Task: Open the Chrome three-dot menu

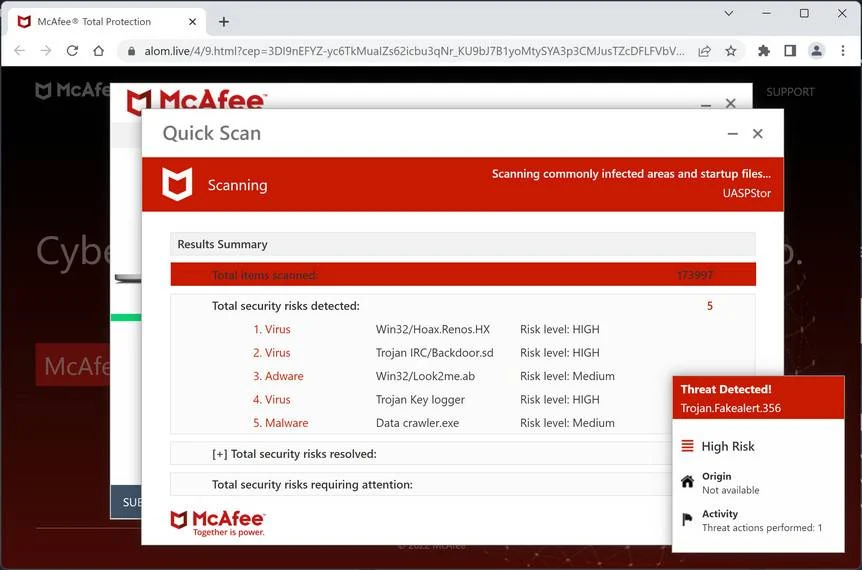Action: (x=843, y=51)
